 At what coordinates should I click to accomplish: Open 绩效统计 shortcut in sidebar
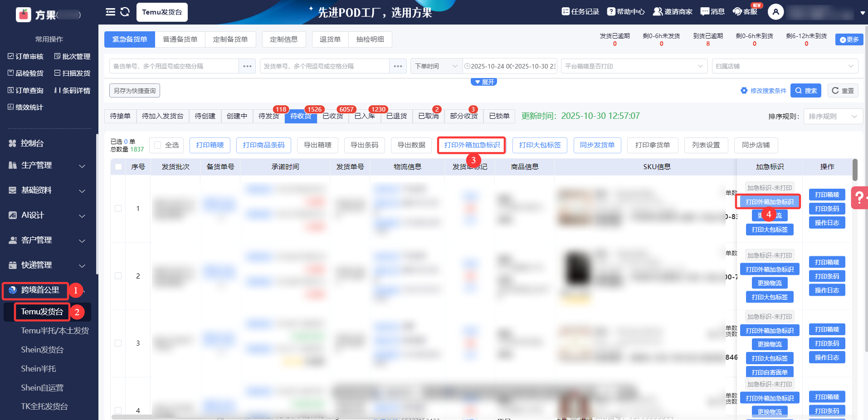tap(25, 107)
